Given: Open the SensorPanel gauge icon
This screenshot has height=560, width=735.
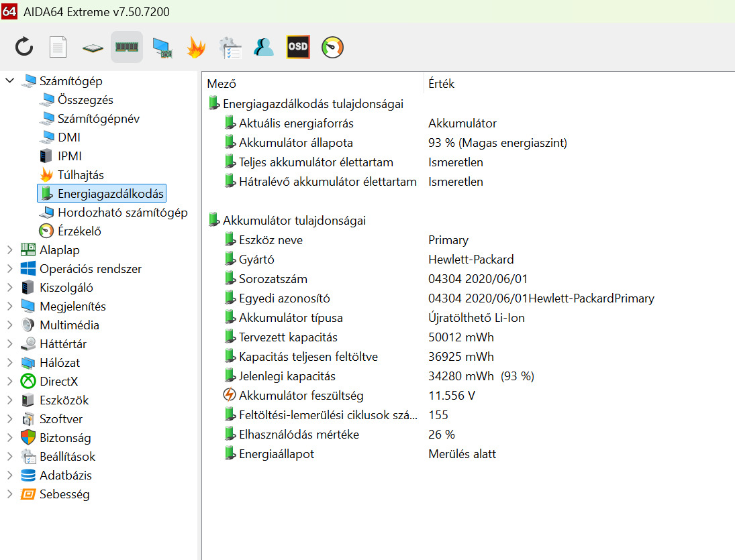Looking at the screenshot, I should (x=332, y=48).
